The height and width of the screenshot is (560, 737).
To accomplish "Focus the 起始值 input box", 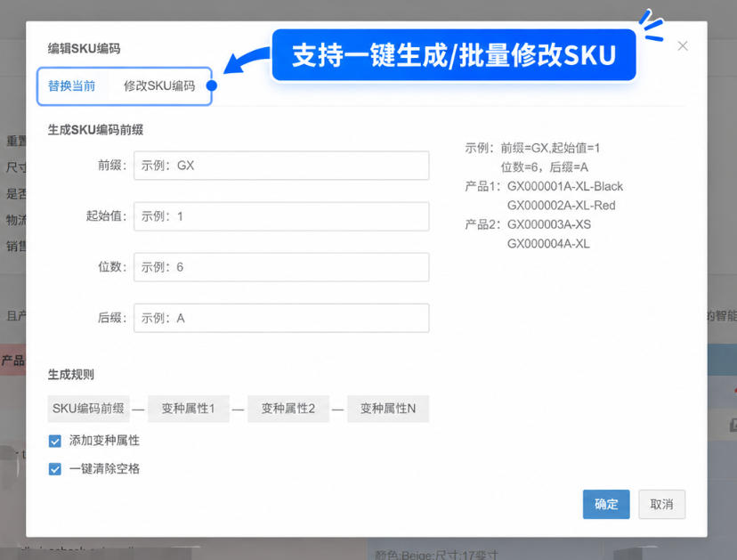I will [x=281, y=216].
